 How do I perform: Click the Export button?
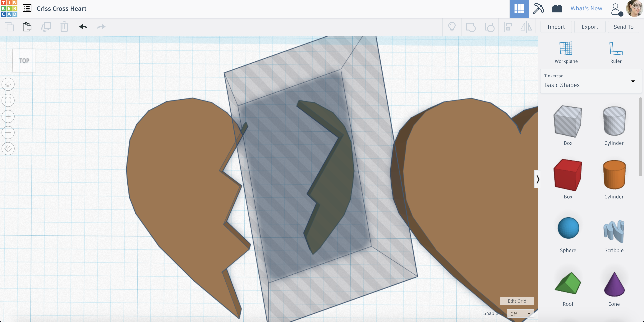click(590, 27)
